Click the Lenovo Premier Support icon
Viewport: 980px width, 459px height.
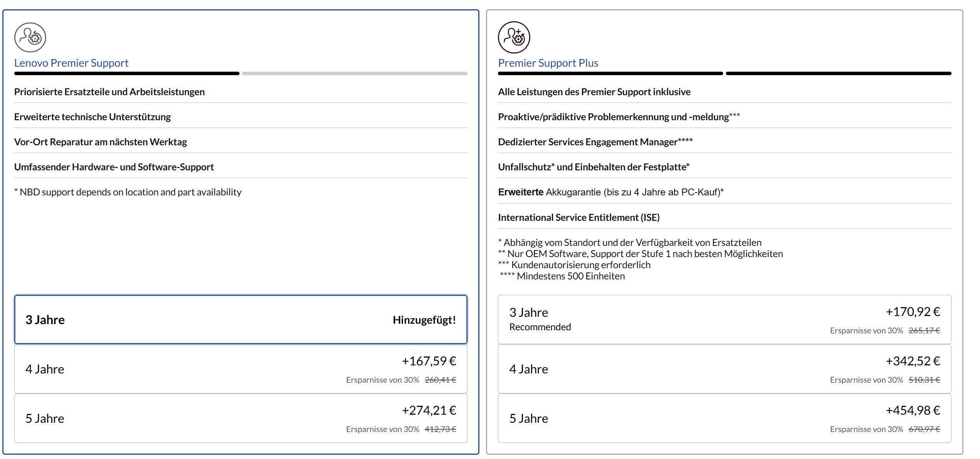(30, 37)
